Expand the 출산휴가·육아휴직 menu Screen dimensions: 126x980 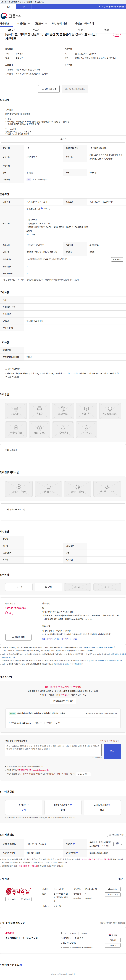(x=86, y=24)
